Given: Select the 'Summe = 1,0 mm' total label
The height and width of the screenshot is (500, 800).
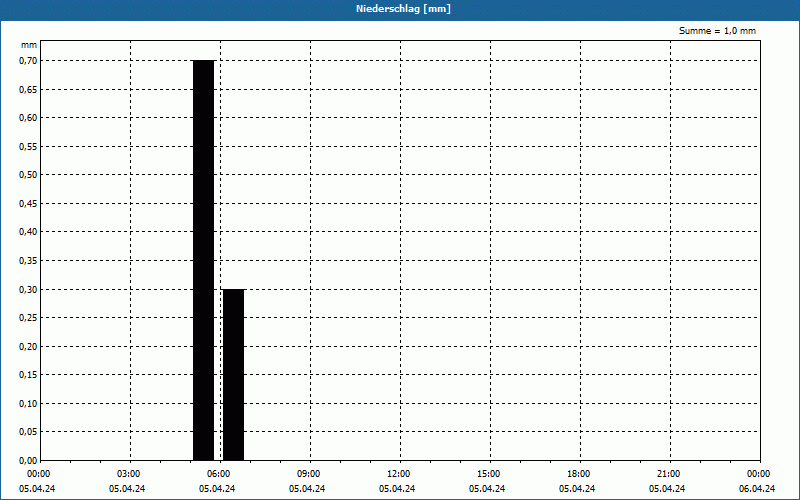Looking at the screenshot, I should pyautogui.click(x=717, y=31).
